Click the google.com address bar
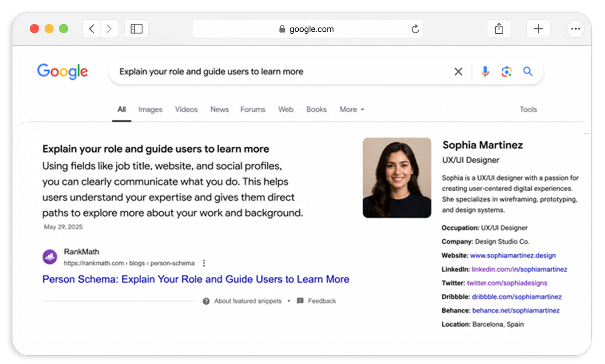Screen dimensions: 605x364 [x=308, y=29]
